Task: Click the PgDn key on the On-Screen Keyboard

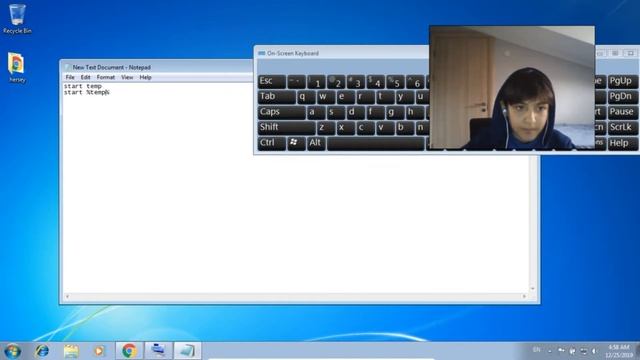Action: [x=622, y=97]
